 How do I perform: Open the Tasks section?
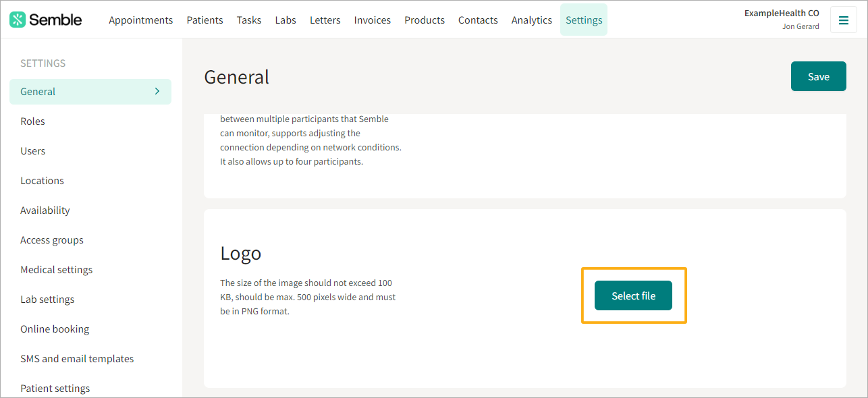(249, 20)
